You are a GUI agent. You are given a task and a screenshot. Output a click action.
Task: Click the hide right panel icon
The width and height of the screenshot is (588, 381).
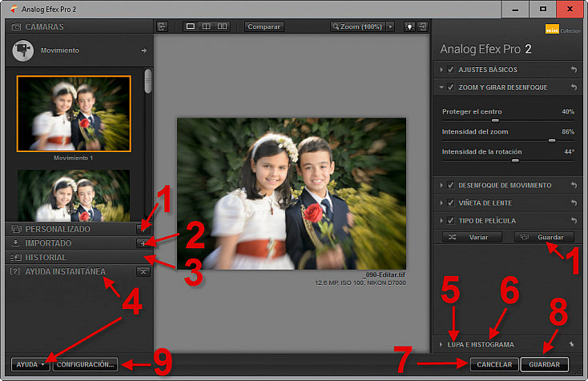click(x=423, y=26)
